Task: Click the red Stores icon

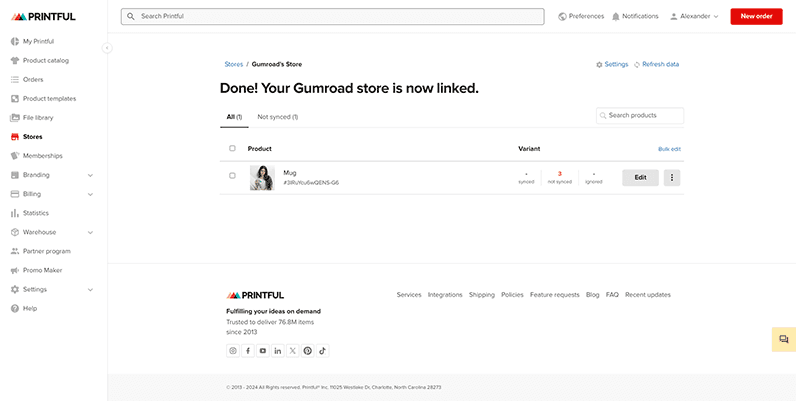Action: [15, 137]
